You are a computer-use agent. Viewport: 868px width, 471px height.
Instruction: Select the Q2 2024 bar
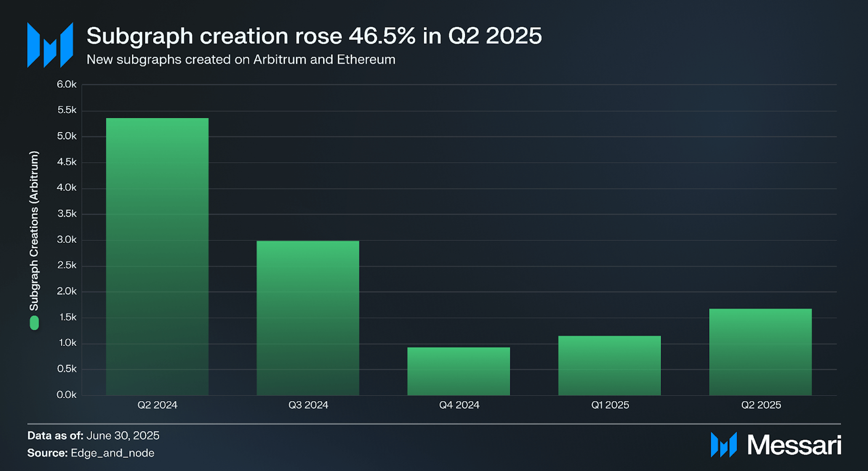(157, 257)
